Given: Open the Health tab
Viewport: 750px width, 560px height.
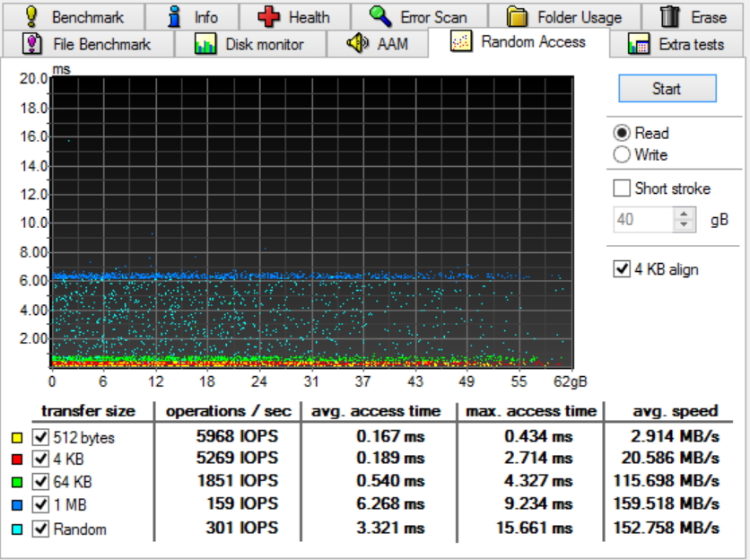Looking at the screenshot, I should 294,17.
